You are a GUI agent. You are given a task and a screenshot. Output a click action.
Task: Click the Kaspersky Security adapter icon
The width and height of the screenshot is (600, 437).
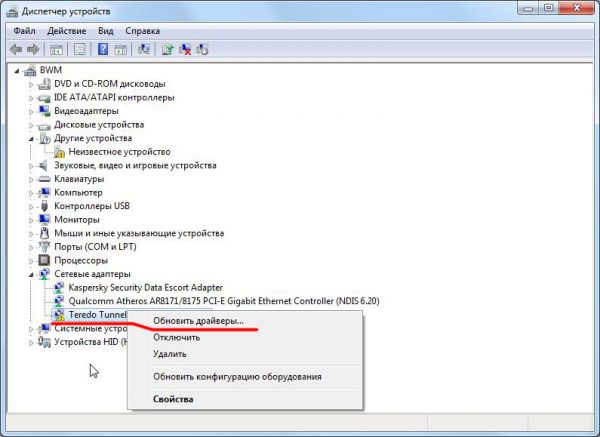pos(59,287)
